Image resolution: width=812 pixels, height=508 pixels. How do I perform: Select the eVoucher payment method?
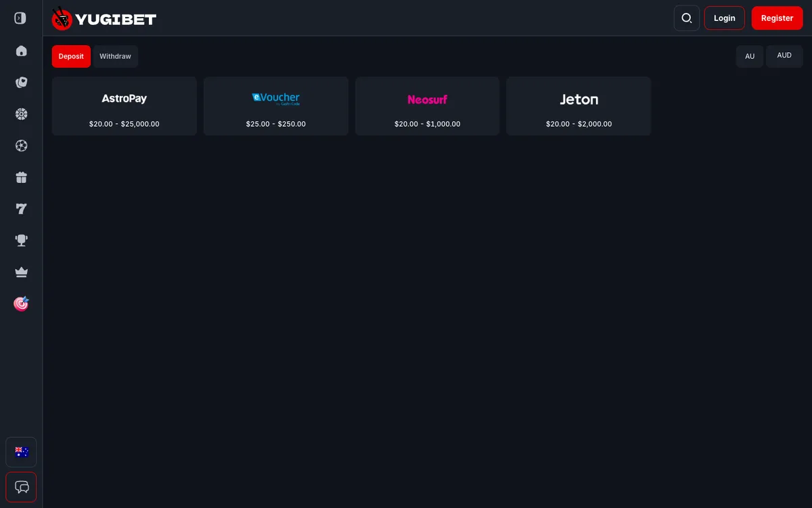(276, 106)
